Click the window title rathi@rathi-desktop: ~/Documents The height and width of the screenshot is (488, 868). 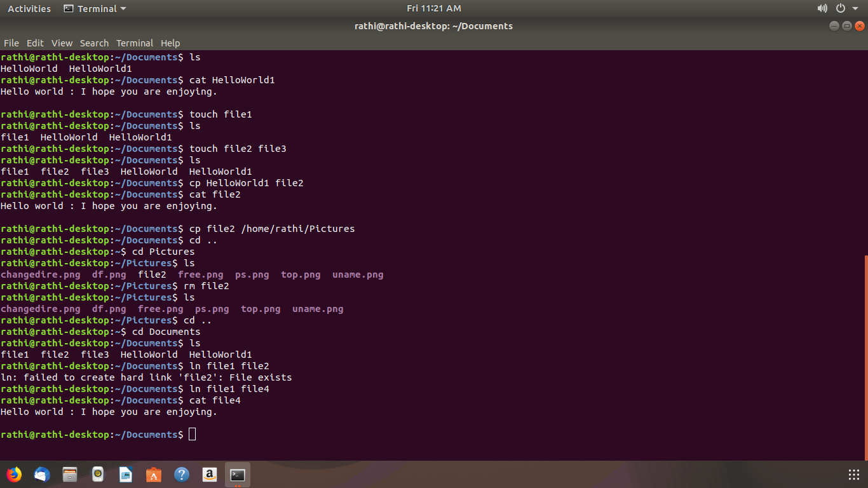[x=433, y=26]
